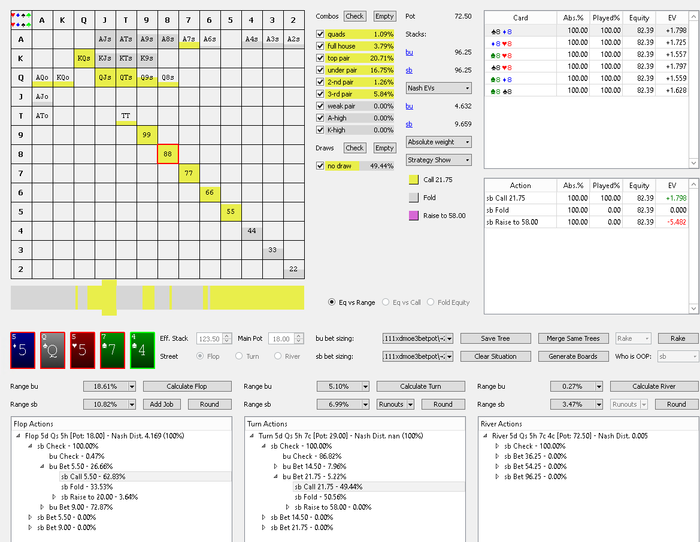Click the Draws Empty button
Image resolution: width=700 pixels, height=542 pixels.
click(x=384, y=148)
